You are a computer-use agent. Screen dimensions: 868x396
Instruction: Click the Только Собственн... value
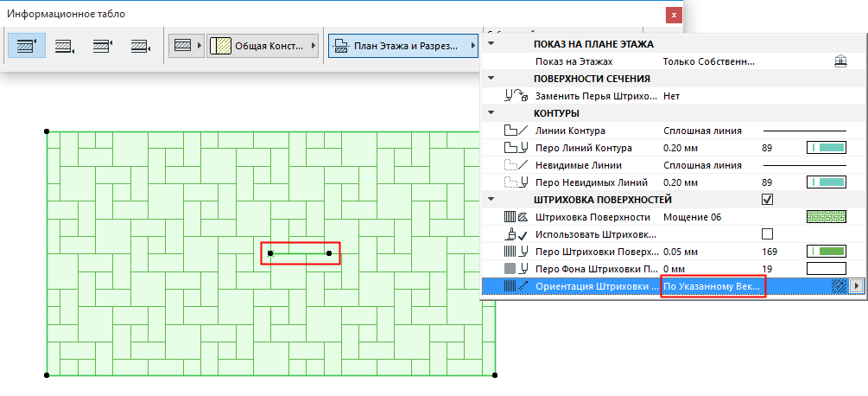[x=709, y=61]
